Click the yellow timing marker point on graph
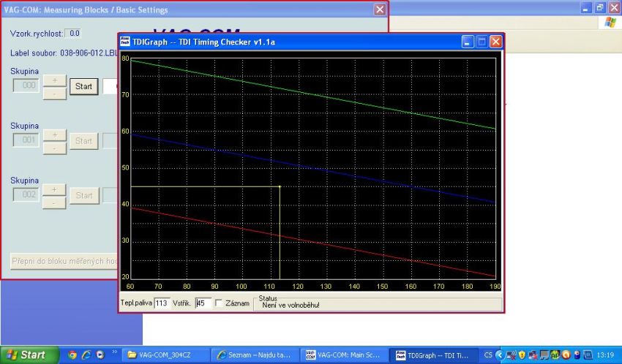Screen dimensions: 622x364 pos(280,186)
